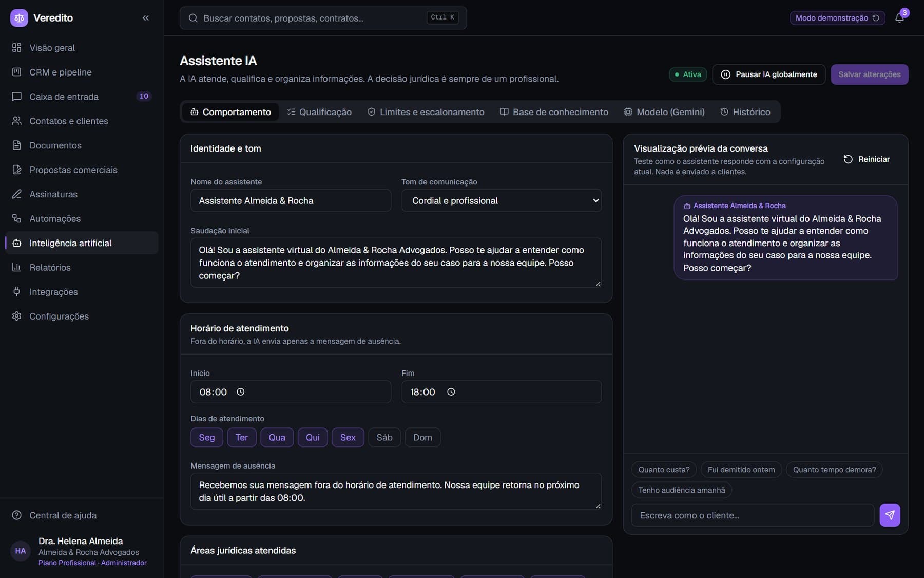Screen dimensions: 924x578
Task: Click Reiniciar in the conversation preview
Action: click(x=867, y=159)
